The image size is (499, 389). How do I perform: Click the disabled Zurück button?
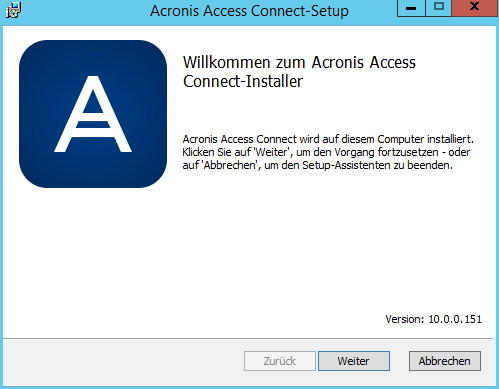click(x=280, y=361)
